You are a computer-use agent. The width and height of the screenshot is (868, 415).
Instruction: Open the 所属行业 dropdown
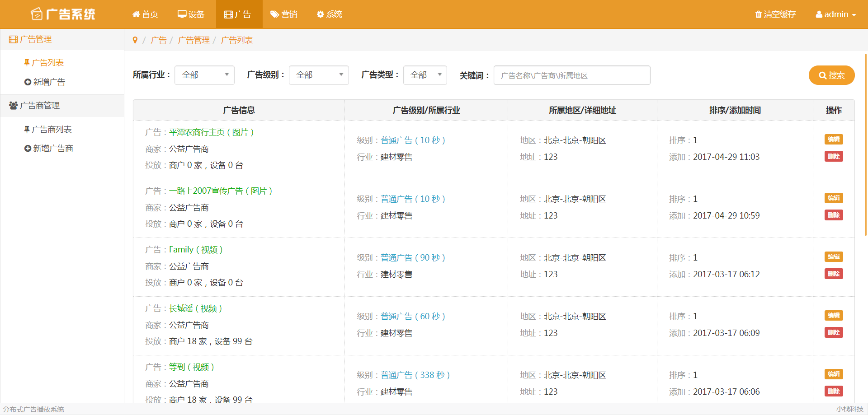[x=204, y=75]
